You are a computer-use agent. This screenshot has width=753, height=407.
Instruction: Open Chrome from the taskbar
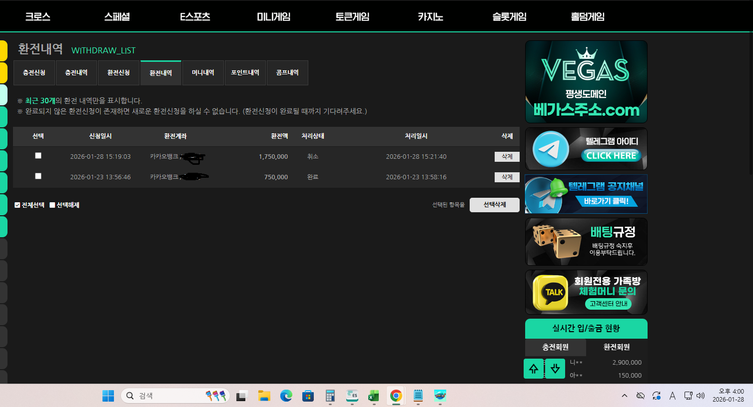click(395, 396)
